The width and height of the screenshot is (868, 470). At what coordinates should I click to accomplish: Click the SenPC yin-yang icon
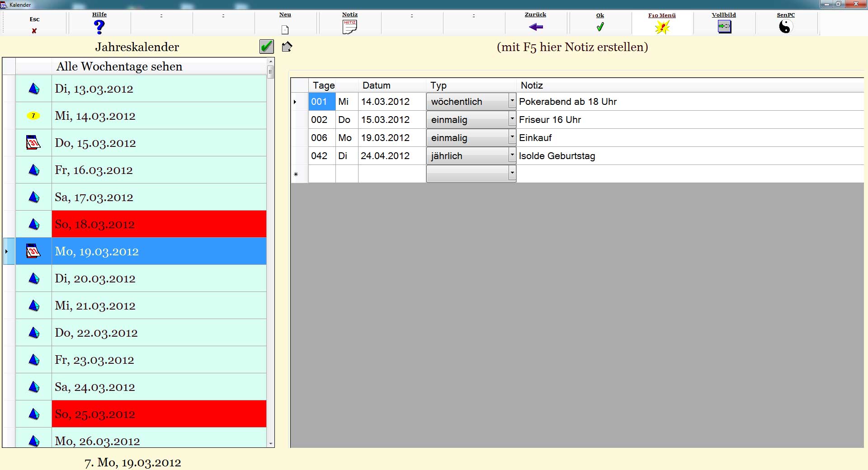pos(785,27)
